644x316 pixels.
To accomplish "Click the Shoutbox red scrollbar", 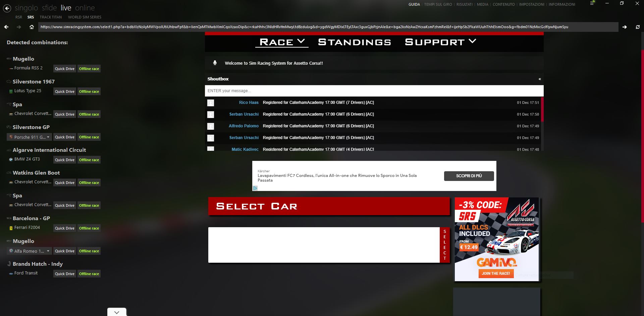I will coord(542,109).
